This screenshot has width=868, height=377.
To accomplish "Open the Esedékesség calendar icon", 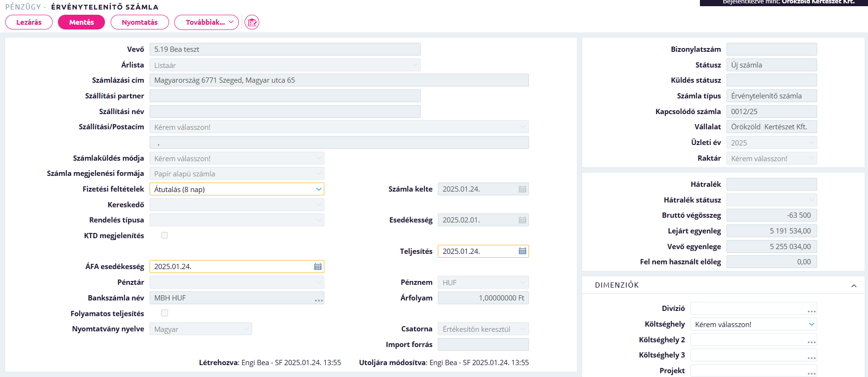I will (x=522, y=220).
